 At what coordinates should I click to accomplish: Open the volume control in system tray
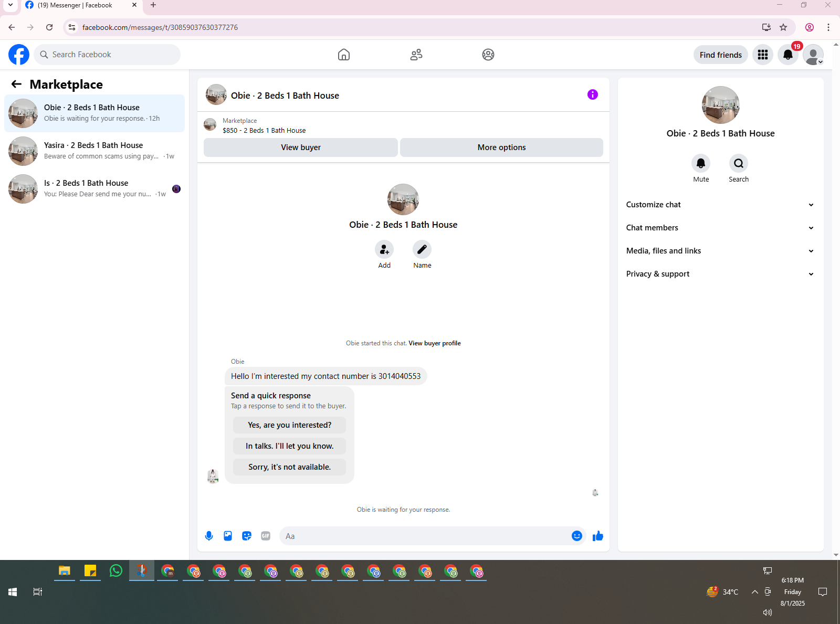pos(768,612)
